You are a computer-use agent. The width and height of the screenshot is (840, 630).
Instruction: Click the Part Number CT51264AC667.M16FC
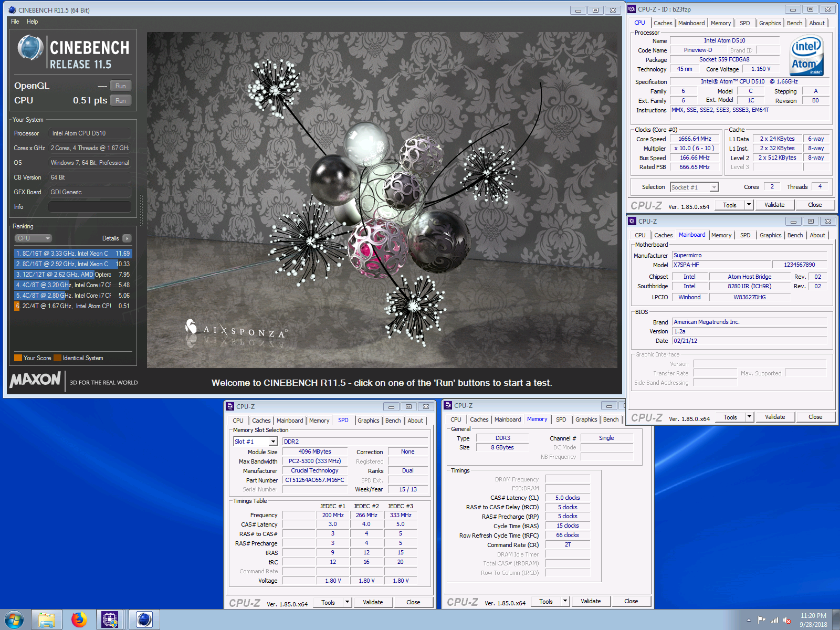(315, 480)
